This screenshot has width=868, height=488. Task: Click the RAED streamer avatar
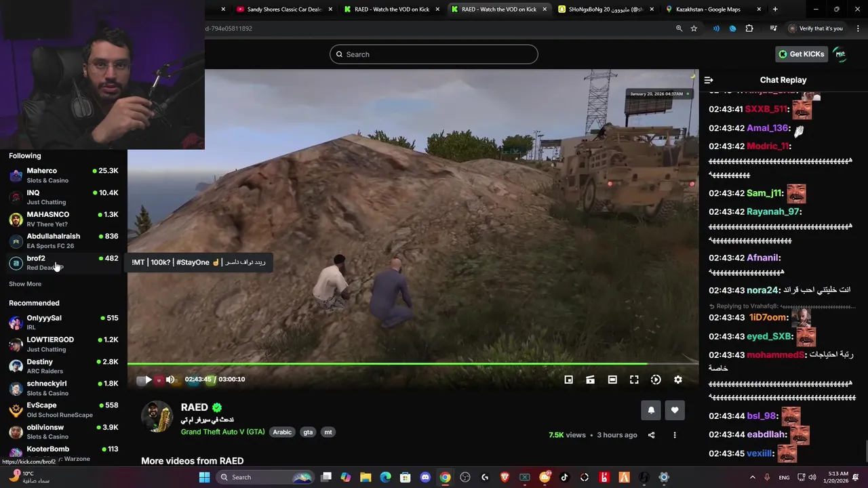coord(157,417)
